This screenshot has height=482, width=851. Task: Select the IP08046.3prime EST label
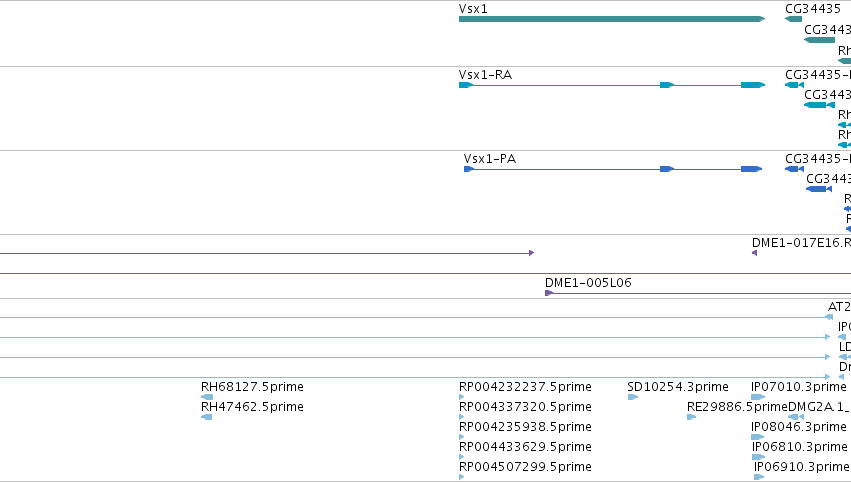pos(799,427)
